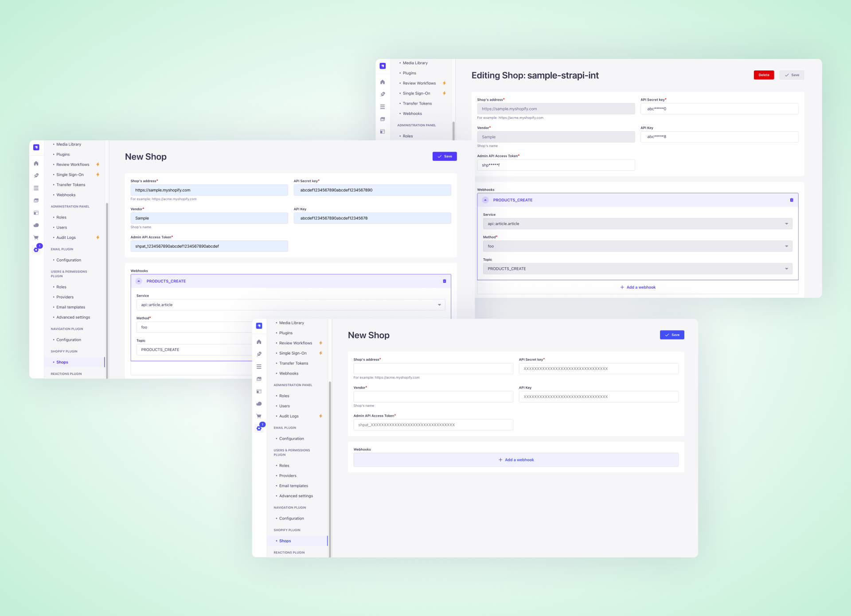This screenshot has width=851, height=616.
Task: Open Service dropdown in Editing Shop window
Action: (x=637, y=224)
